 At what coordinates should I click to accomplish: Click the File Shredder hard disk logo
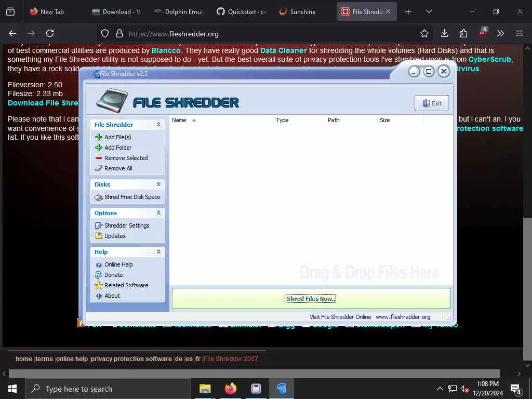click(x=112, y=100)
